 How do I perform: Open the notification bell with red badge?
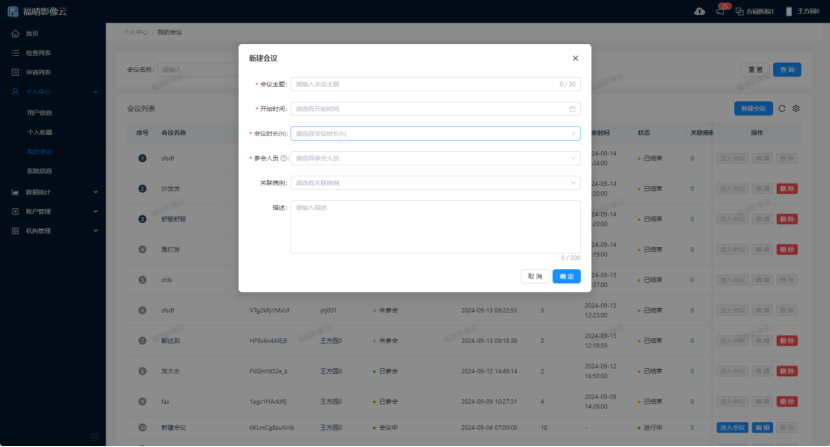719,11
